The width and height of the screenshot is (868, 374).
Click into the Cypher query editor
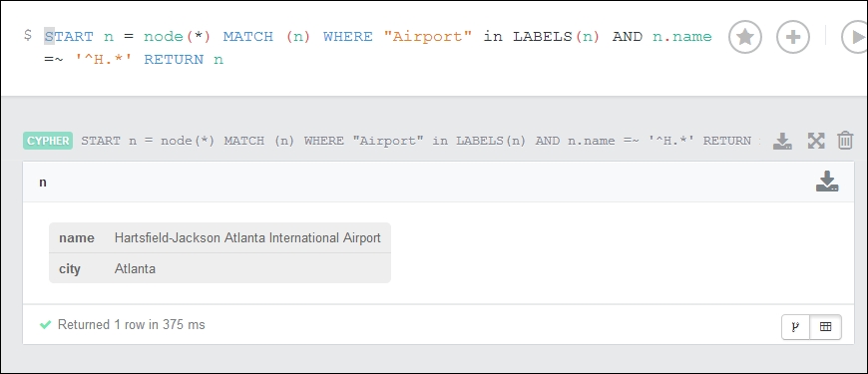(x=378, y=48)
